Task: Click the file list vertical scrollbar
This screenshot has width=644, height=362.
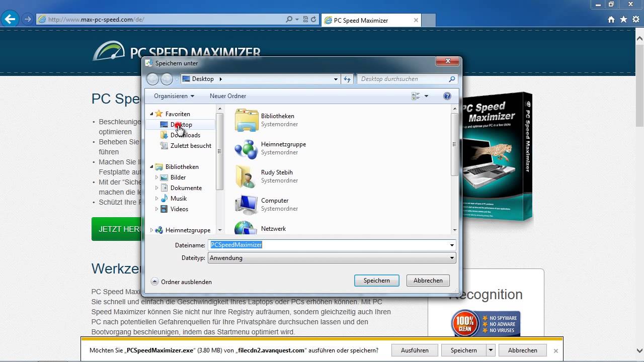Action: click(x=454, y=144)
